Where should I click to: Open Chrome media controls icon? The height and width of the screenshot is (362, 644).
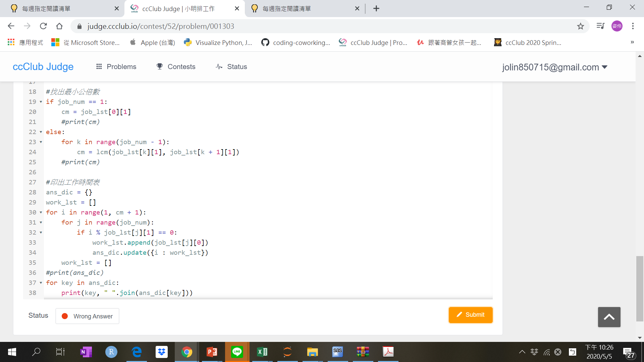coord(600,26)
